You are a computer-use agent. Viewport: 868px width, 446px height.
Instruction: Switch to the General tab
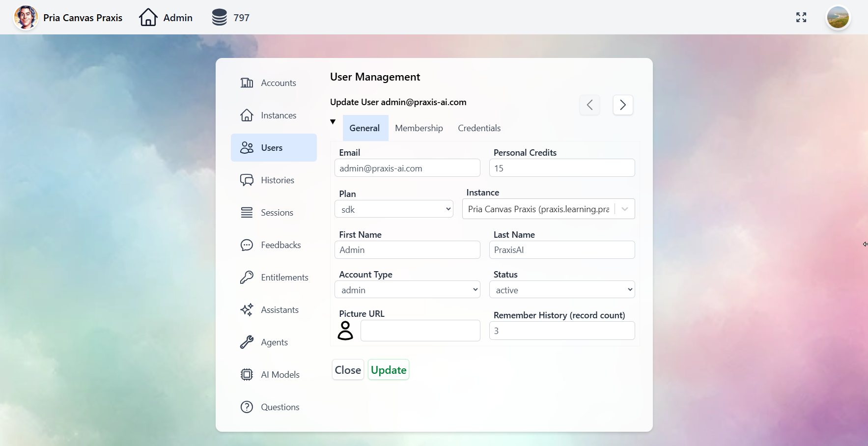coord(365,128)
